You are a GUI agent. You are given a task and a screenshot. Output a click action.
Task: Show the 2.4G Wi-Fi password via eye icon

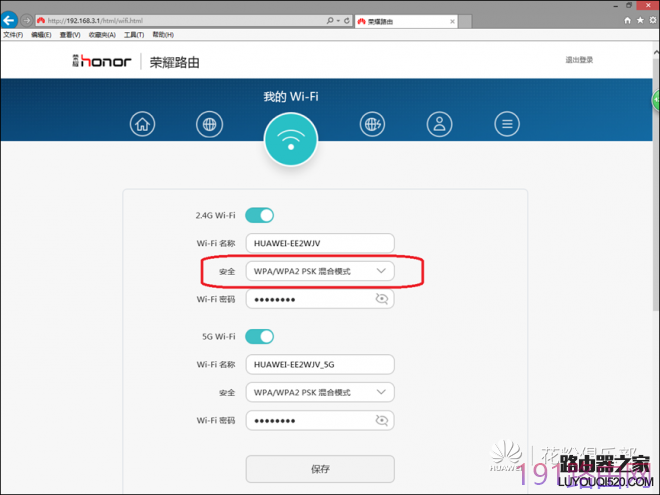(381, 299)
